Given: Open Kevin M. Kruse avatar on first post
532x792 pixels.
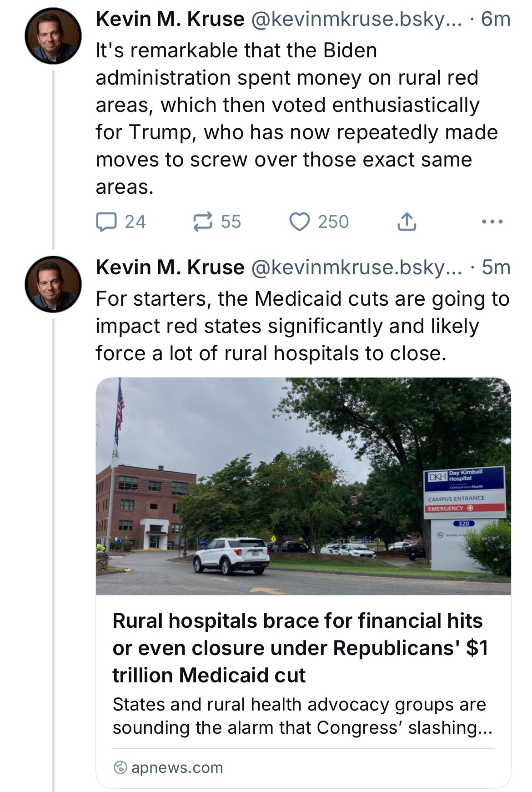Looking at the screenshot, I should (x=53, y=35).
